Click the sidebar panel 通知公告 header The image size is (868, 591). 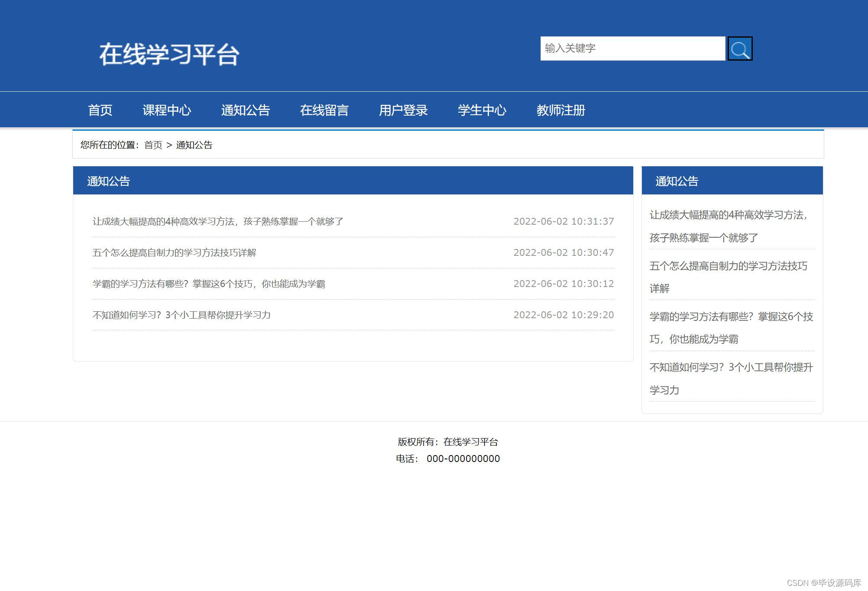click(732, 181)
